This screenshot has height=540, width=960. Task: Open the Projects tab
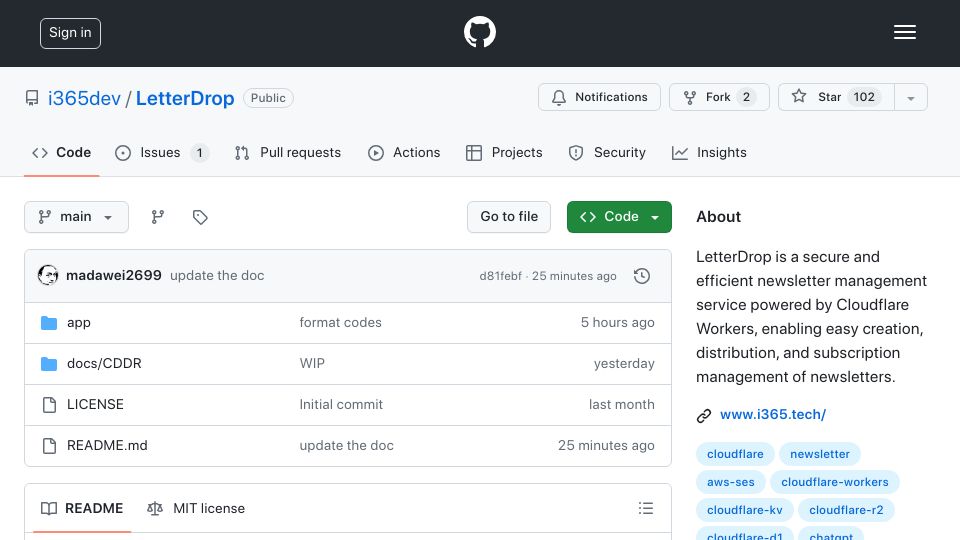504,152
